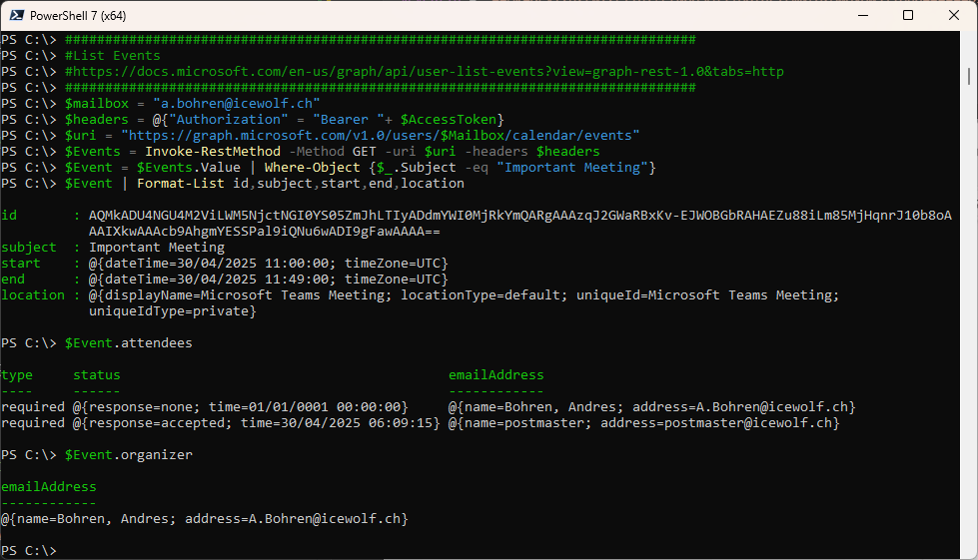Click the "Important Meeting" filter string
Screen dimensions: 978x560
coord(572,168)
